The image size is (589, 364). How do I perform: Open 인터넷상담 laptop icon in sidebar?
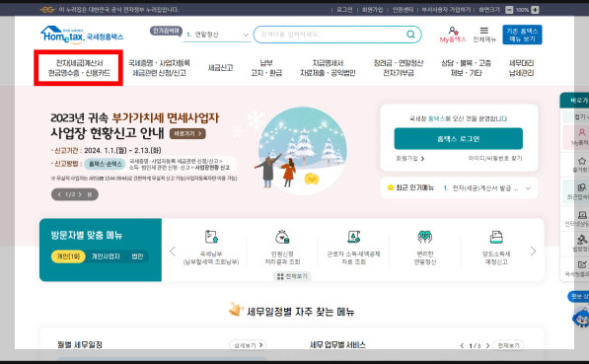pos(582,215)
